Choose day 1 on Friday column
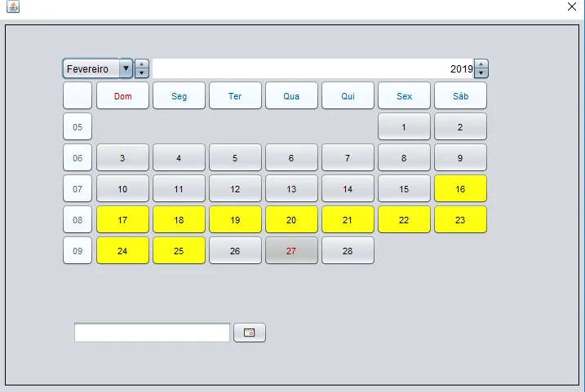Image resolution: width=585 pixels, height=392 pixels. 404,126
